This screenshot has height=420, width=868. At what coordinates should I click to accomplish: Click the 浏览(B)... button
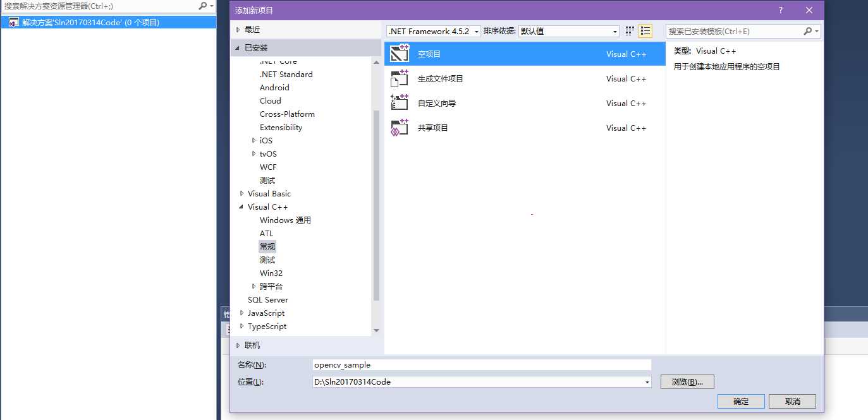(x=687, y=382)
